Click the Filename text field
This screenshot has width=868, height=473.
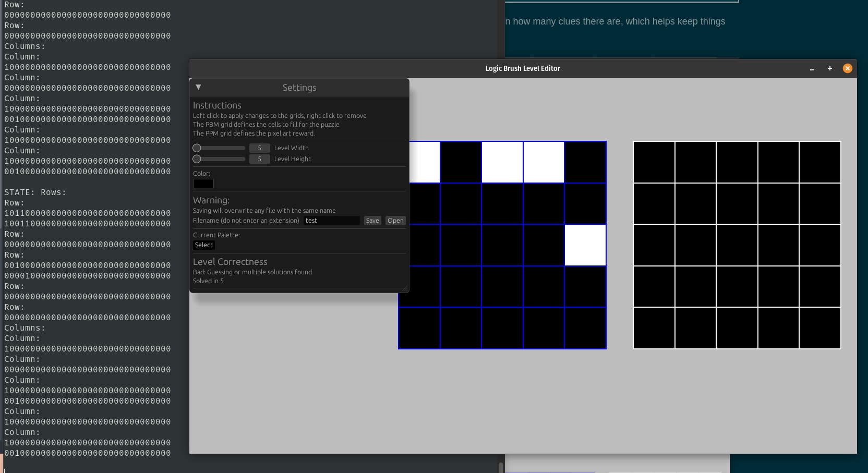tap(332, 221)
